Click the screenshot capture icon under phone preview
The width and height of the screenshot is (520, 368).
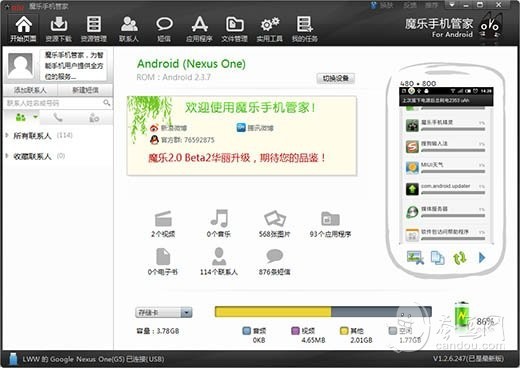415,257
